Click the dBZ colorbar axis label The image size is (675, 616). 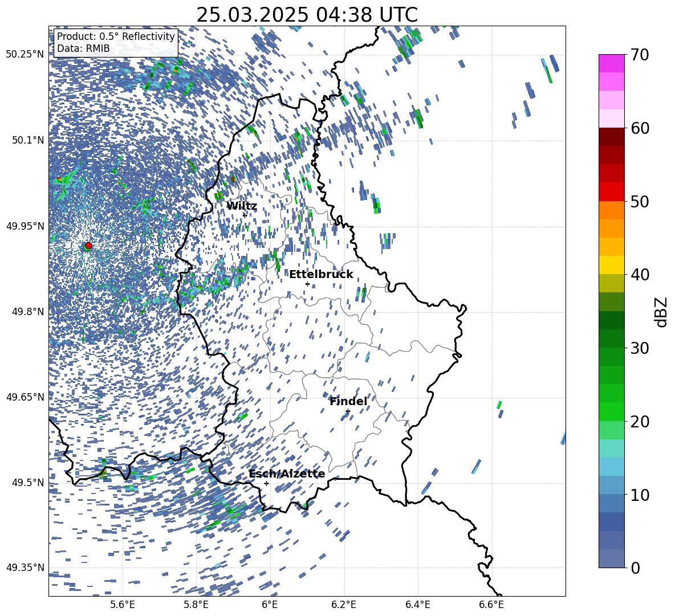pyautogui.click(x=662, y=312)
